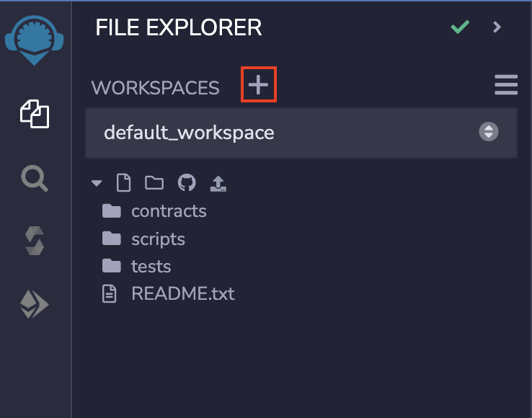Viewport: 532px width, 418px height.
Task: Expand the tests folder
Action: point(150,266)
